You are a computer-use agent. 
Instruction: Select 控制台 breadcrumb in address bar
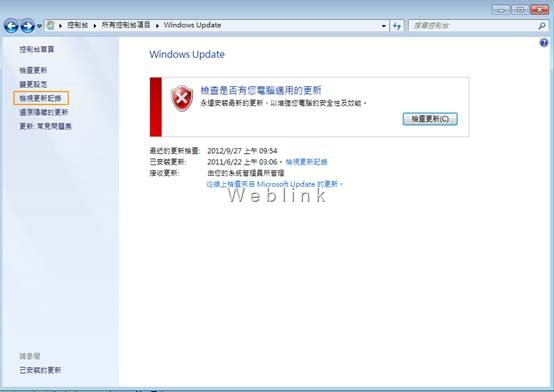[x=77, y=25]
